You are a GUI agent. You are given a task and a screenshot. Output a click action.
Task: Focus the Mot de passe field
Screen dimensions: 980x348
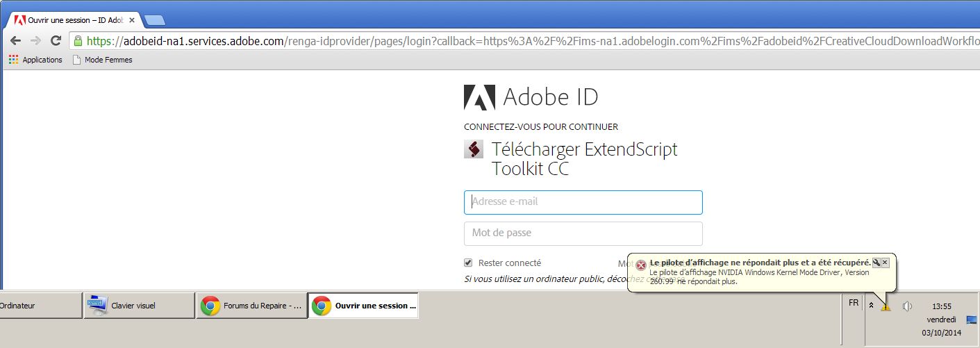click(583, 233)
